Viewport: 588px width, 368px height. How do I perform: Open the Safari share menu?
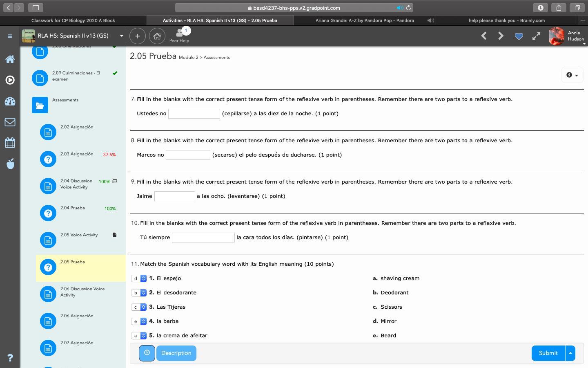(x=559, y=8)
